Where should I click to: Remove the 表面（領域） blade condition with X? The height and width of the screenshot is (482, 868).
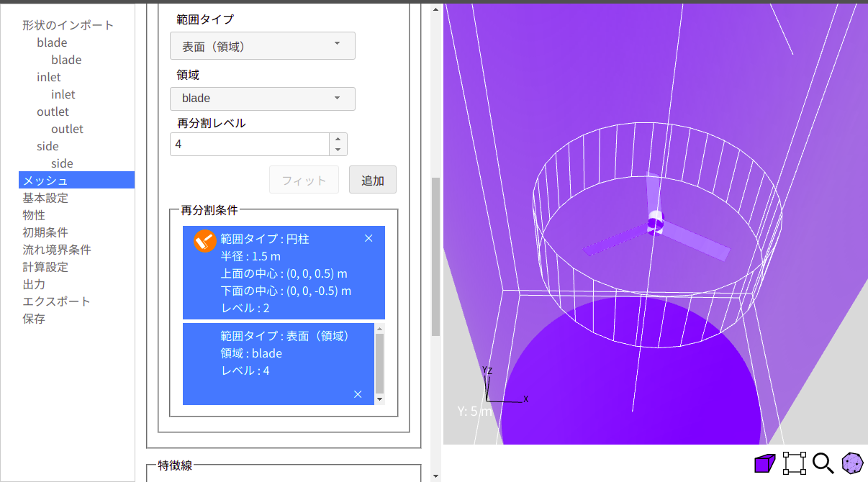point(358,394)
